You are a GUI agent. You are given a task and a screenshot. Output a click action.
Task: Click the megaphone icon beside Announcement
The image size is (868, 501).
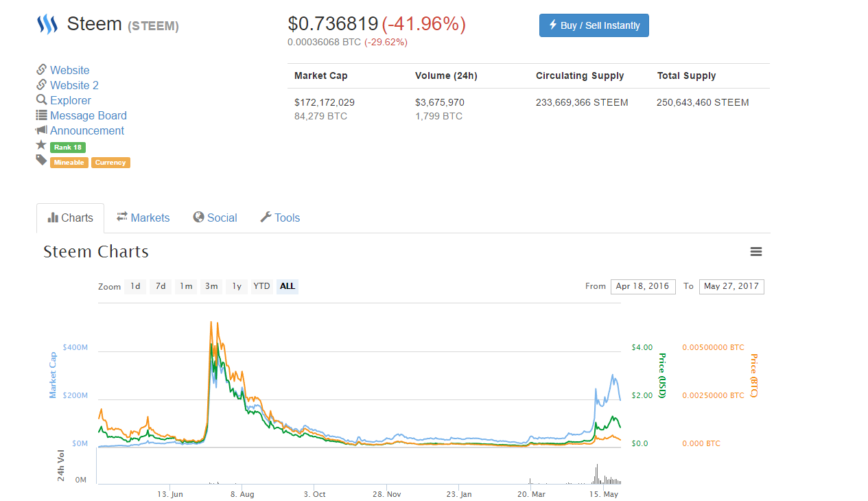pyautogui.click(x=41, y=130)
